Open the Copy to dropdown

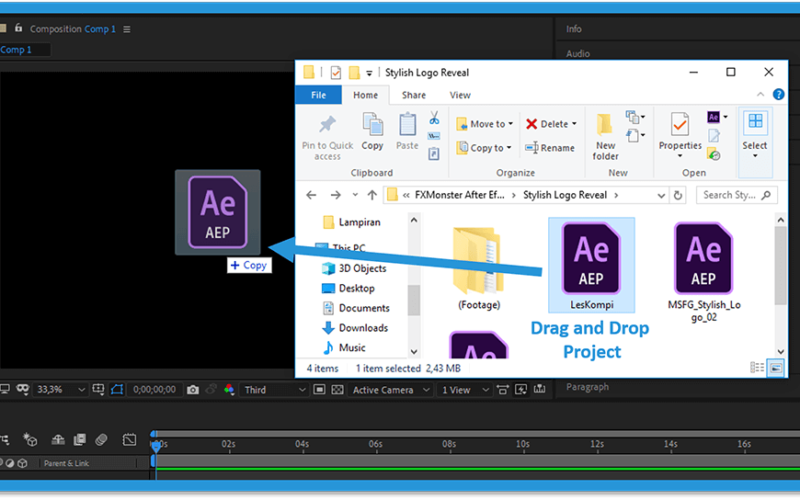click(x=484, y=148)
